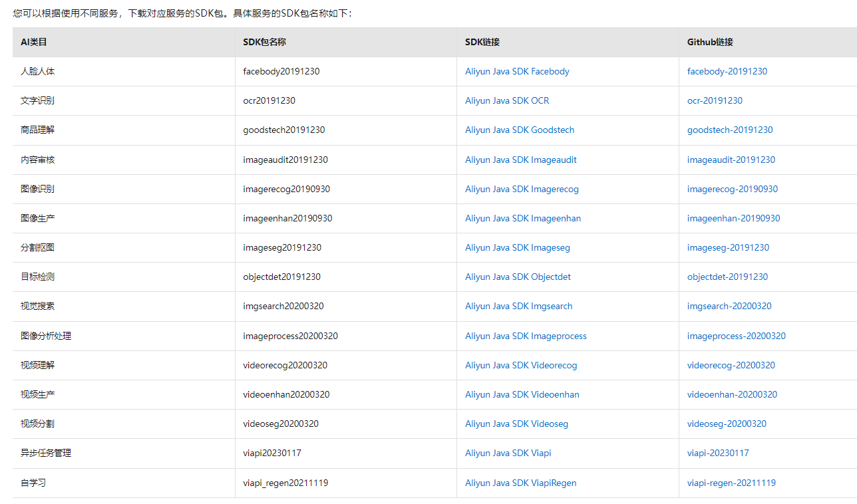Click the 自学习 category cell
Viewport: 857px width, 504px height.
tap(124, 483)
